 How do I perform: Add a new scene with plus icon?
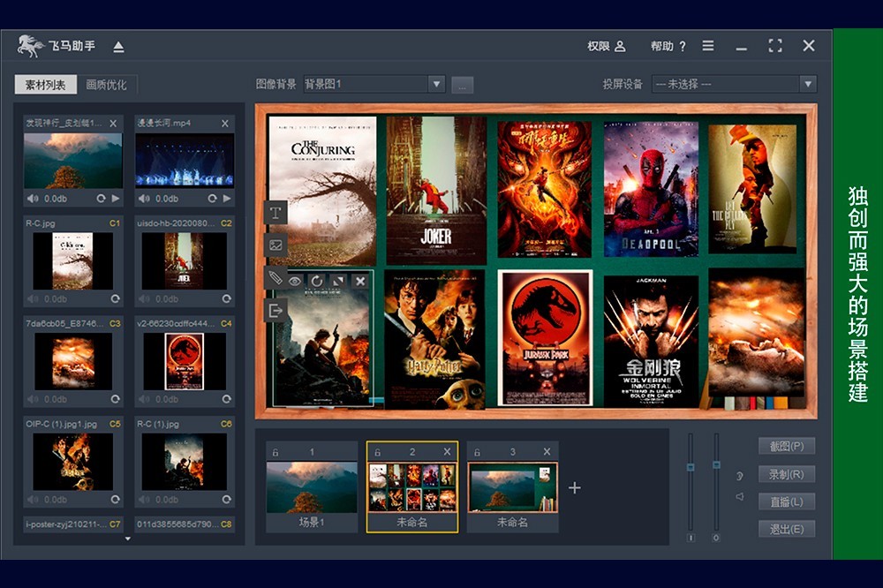coord(574,487)
